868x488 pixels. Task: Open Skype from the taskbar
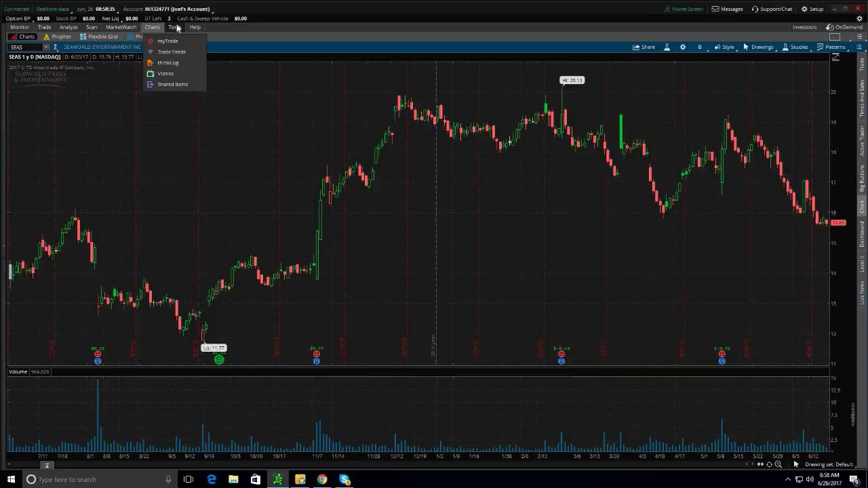coord(344,479)
